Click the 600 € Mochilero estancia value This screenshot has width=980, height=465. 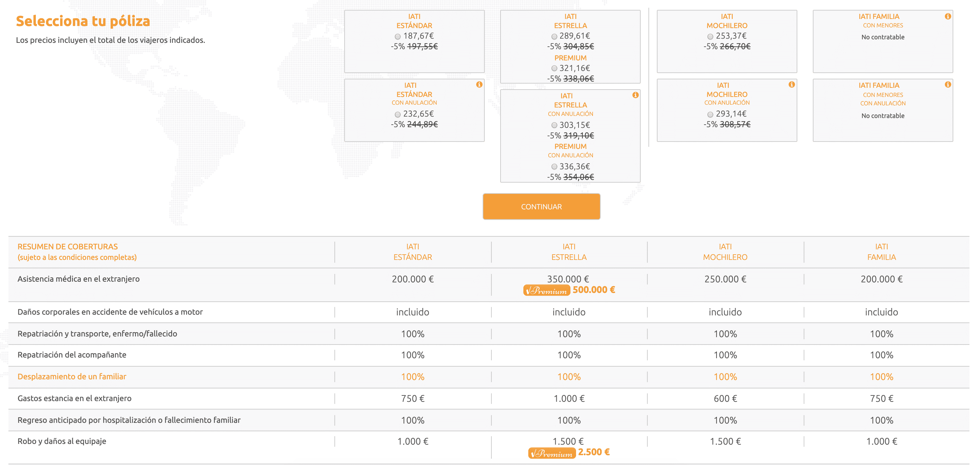[x=725, y=398]
